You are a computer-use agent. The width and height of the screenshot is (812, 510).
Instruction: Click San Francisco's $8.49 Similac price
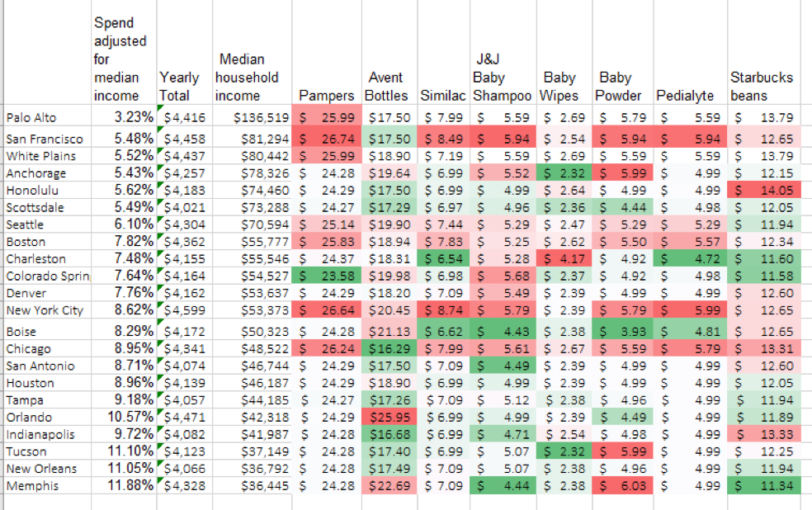pos(443,136)
